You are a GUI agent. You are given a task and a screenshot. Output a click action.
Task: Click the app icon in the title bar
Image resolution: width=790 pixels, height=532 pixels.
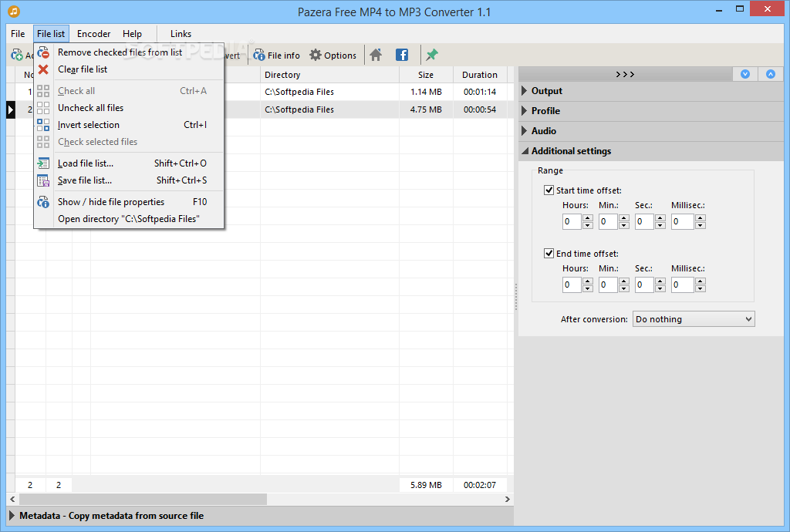click(x=14, y=11)
